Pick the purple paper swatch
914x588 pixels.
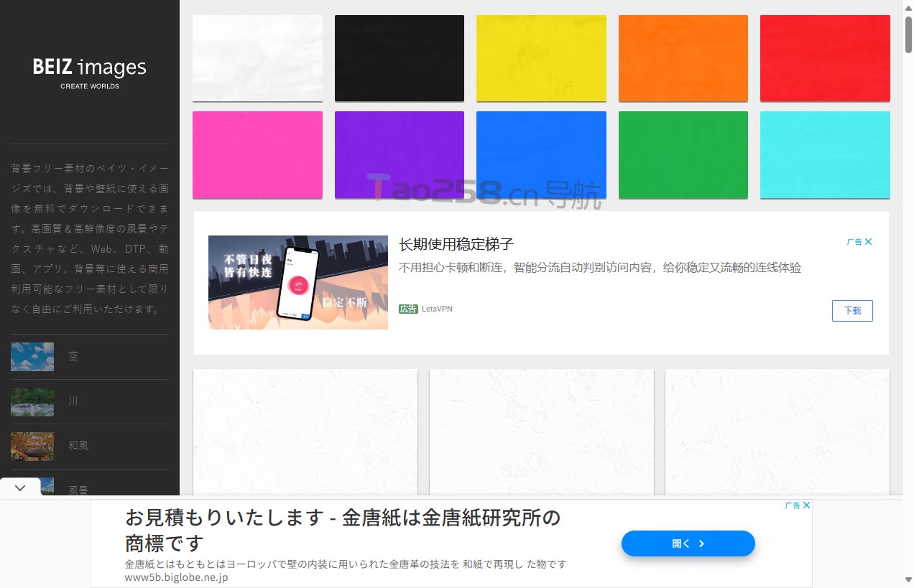coord(400,154)
